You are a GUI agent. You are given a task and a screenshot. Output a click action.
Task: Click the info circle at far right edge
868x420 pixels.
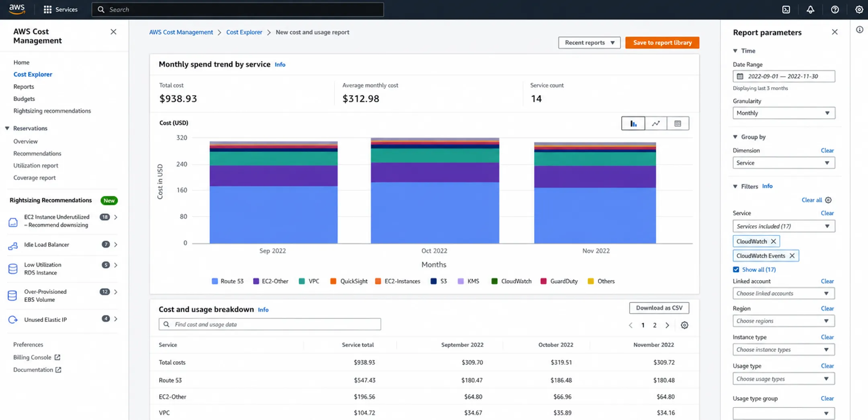[x=859, y=29]
